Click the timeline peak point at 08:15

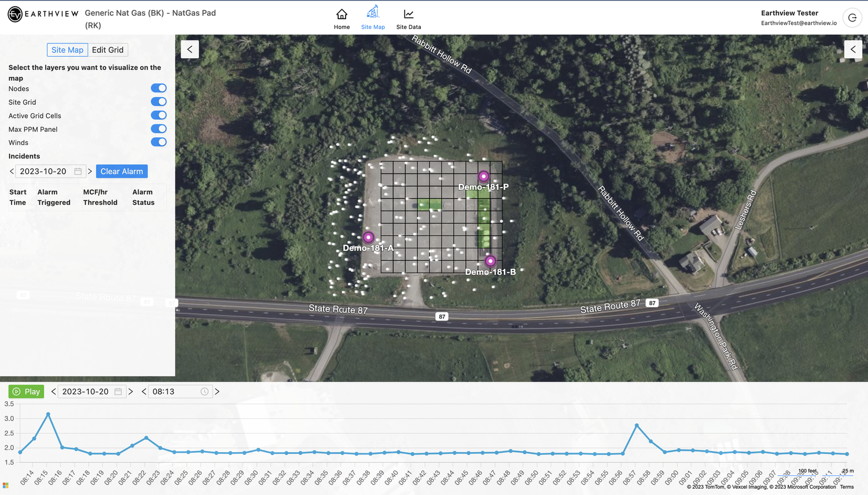(x=49, y=414)
